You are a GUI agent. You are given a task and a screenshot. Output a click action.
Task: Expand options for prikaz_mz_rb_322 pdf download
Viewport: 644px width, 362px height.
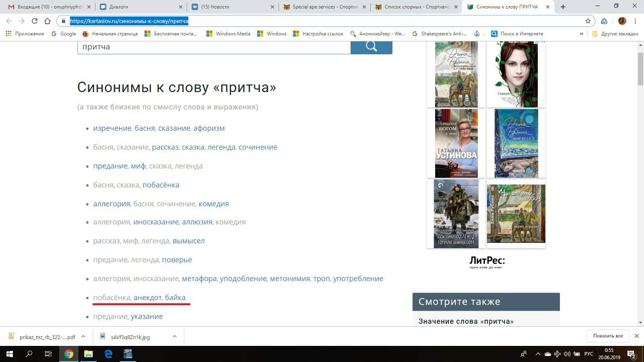coord(84,336)
